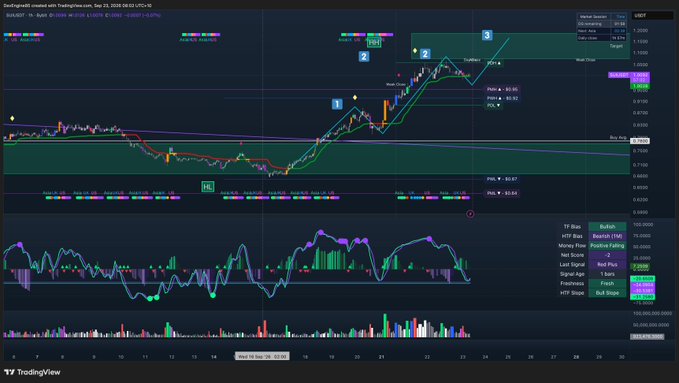Click the PWL $0.67 level label
Screen dimensions: 679x383
(x=502, y=179)
